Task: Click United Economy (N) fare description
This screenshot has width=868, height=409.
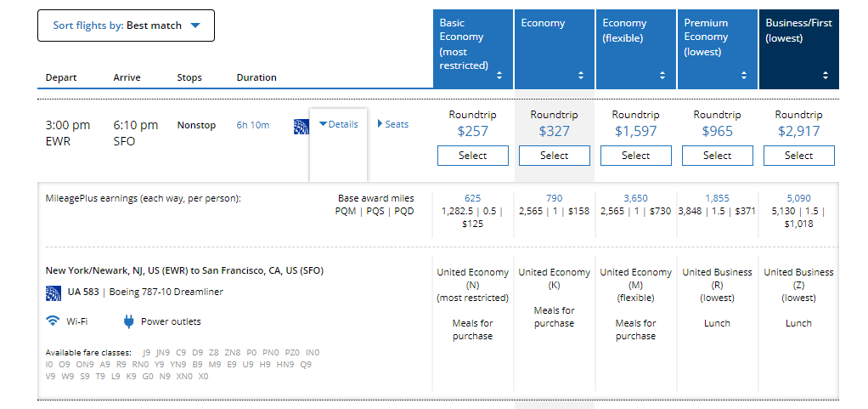Action: (473, 285)
